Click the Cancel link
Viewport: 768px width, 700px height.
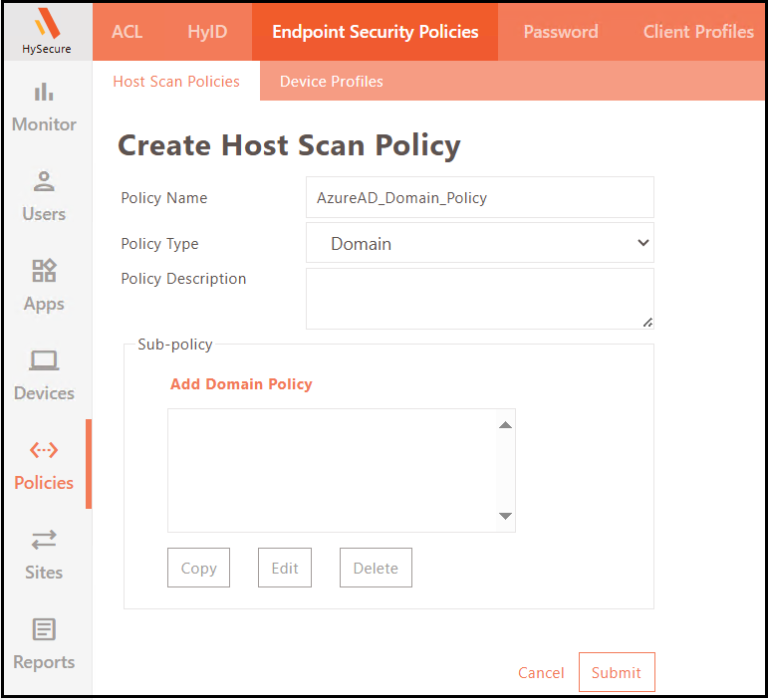tap(541, 673)
